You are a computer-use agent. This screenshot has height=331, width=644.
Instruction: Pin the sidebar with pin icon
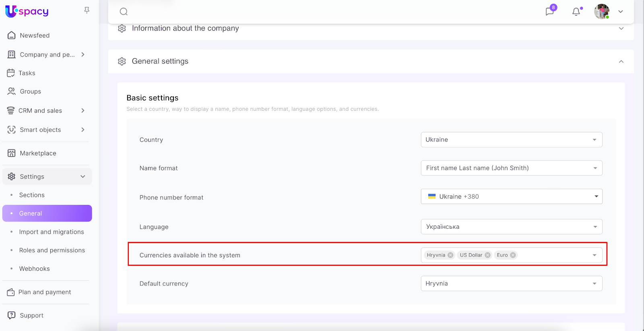pos(87,10)
